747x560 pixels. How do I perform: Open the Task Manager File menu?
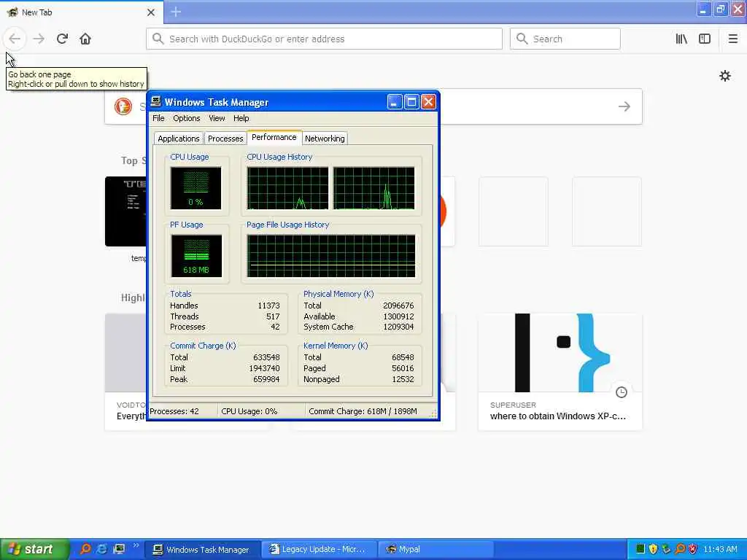(158, 118)
